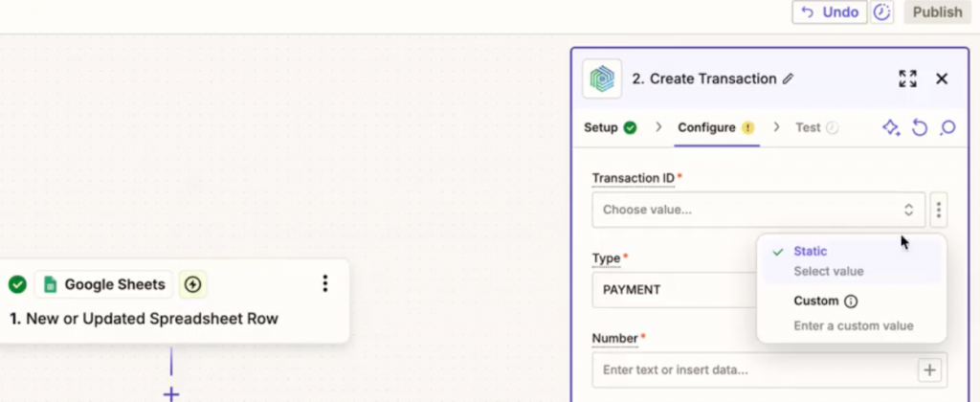The image size is (980, 402).
Task: Click plus button in Number field
Action: 929,370
